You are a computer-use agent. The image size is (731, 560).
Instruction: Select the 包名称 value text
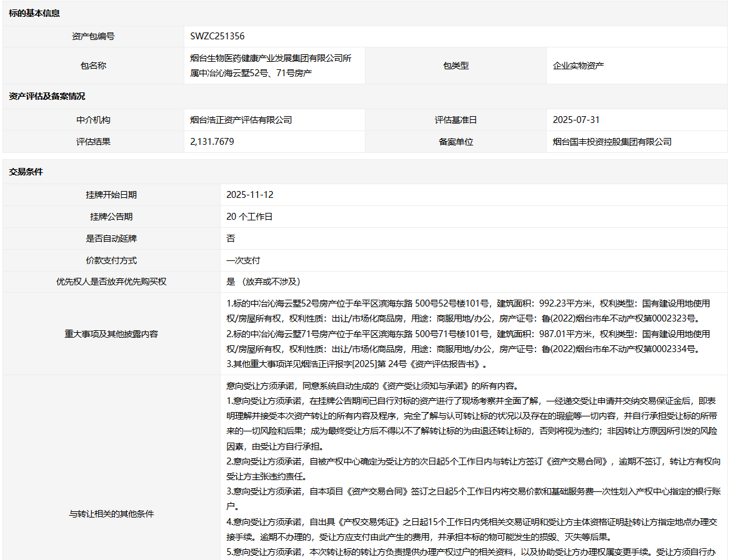tap(271, 66)
